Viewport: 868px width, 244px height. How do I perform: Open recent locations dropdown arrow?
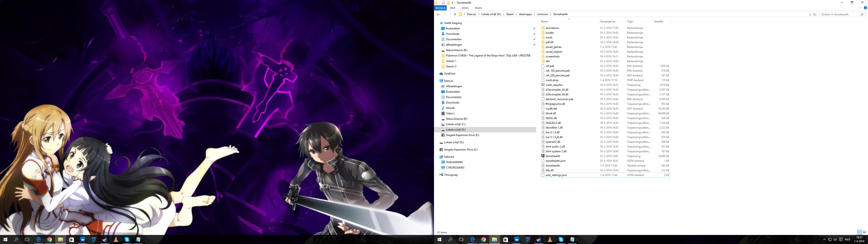click(x=450, y=14)
